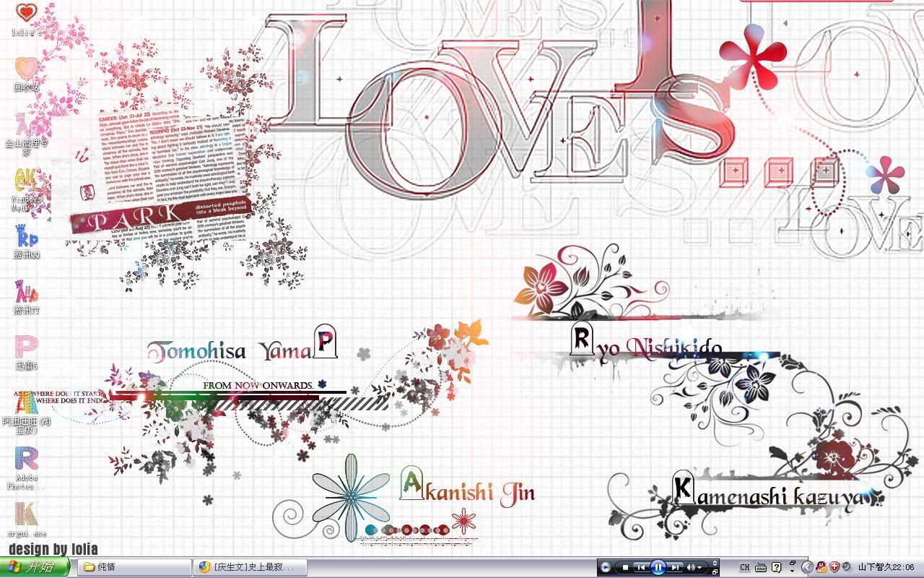Open the srgui.exe desktop icon
924x578 pixels.
[x=26, y=515]
